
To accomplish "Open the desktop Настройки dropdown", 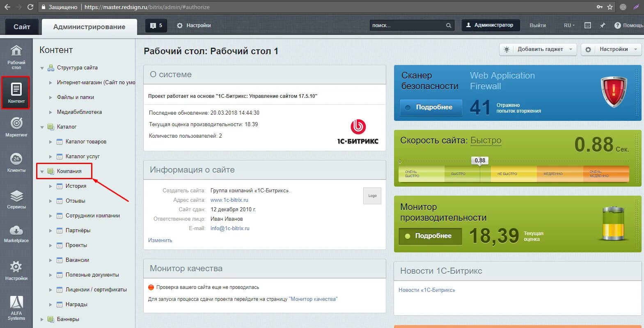I will tap(611, 49).
